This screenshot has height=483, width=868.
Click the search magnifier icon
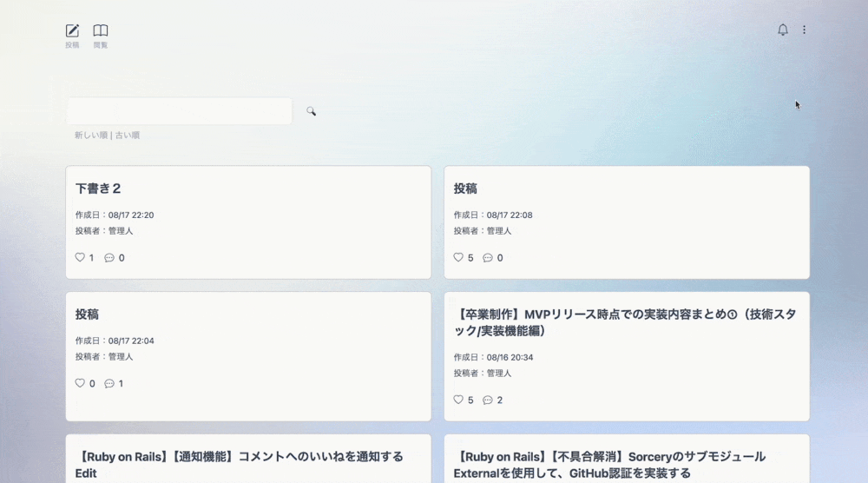(x=311, y=111)
